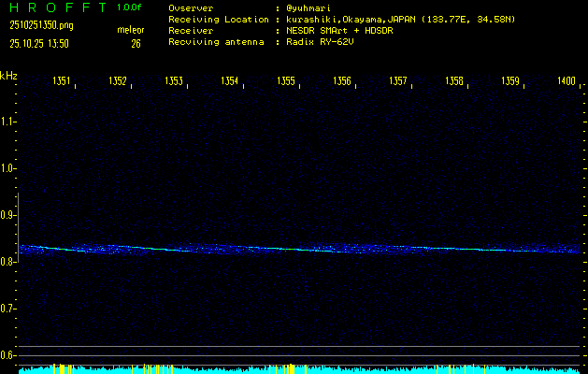Click the 1353 time marker

pos(174,82)
